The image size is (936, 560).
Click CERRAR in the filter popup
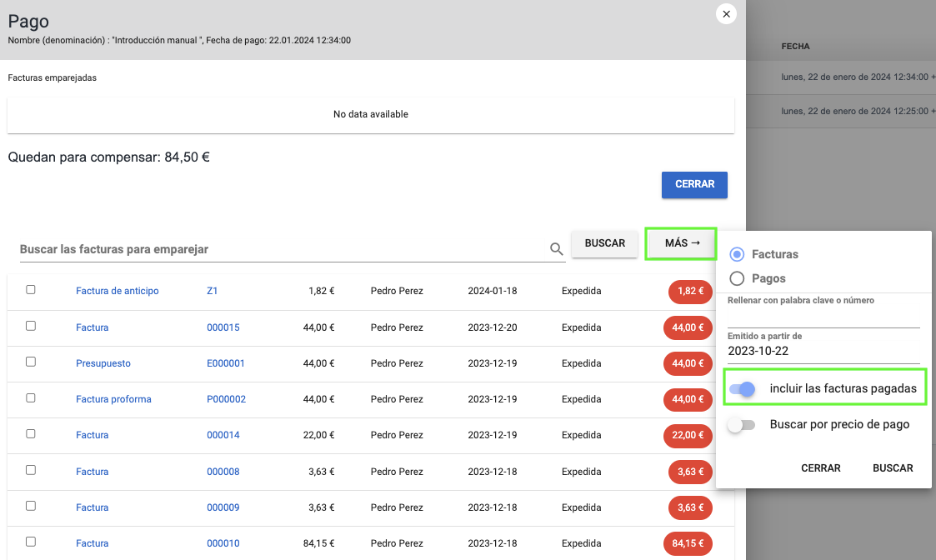pyautogui.click(x=820, y=468)
